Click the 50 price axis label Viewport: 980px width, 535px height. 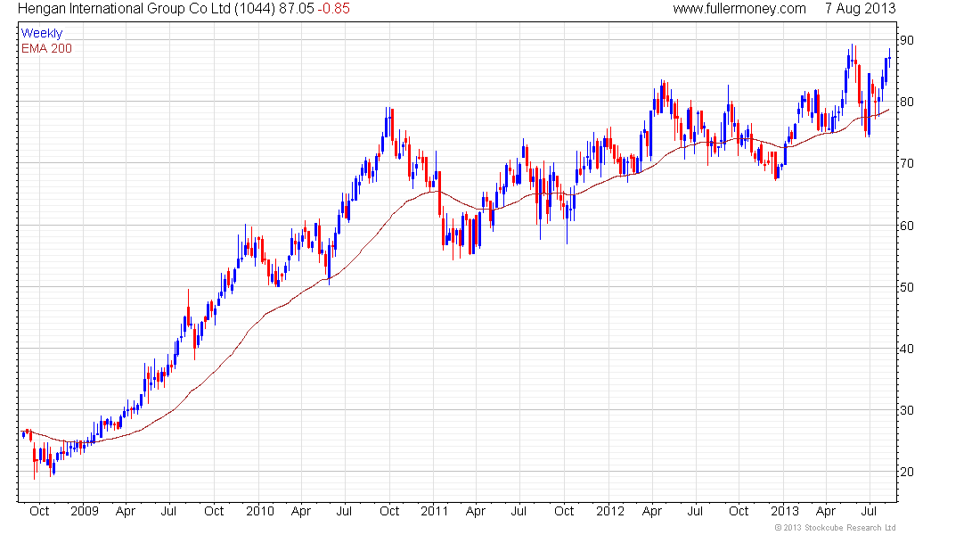click(x=906, y=287)
